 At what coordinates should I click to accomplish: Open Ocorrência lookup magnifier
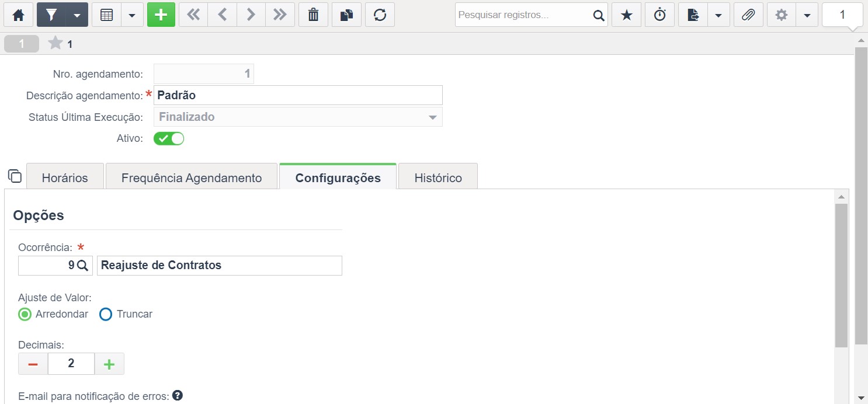[83, 265]
